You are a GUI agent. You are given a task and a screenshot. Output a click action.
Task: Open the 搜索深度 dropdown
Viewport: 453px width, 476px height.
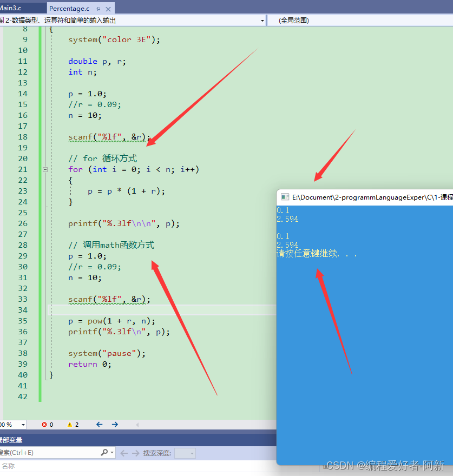(x=185, y=453)
